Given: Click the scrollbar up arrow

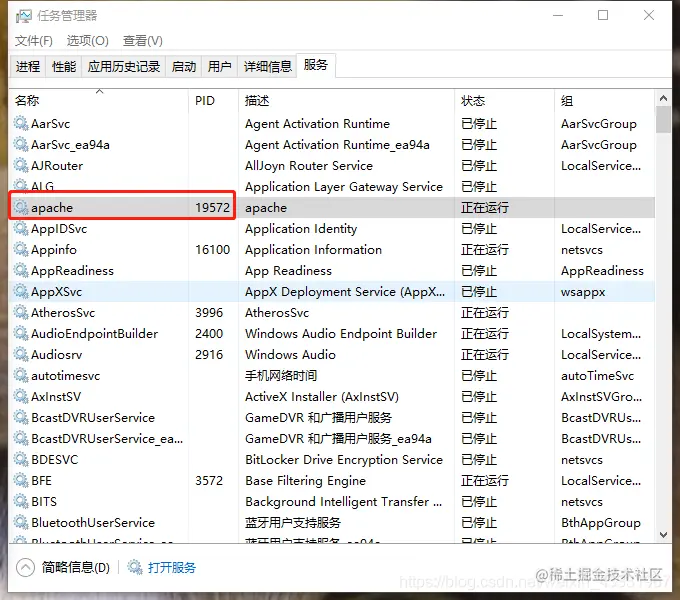Looking at the screenshot, I should pyautogui.click(x=663, y=98).
